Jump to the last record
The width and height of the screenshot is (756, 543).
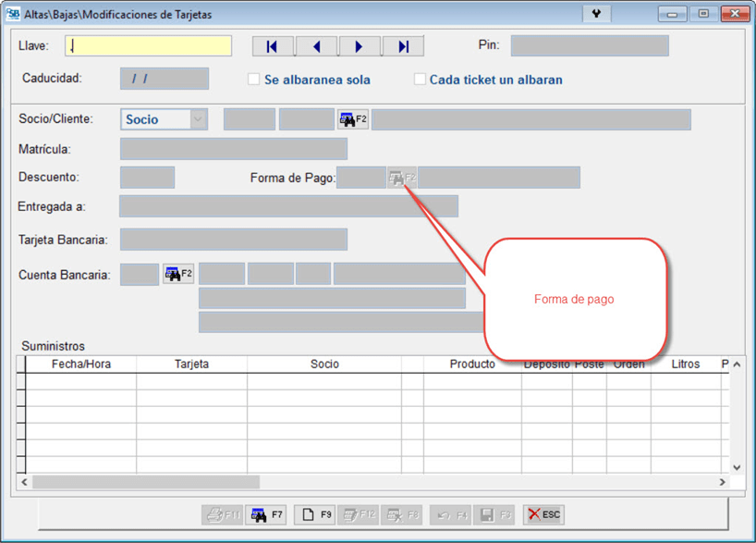403,46
